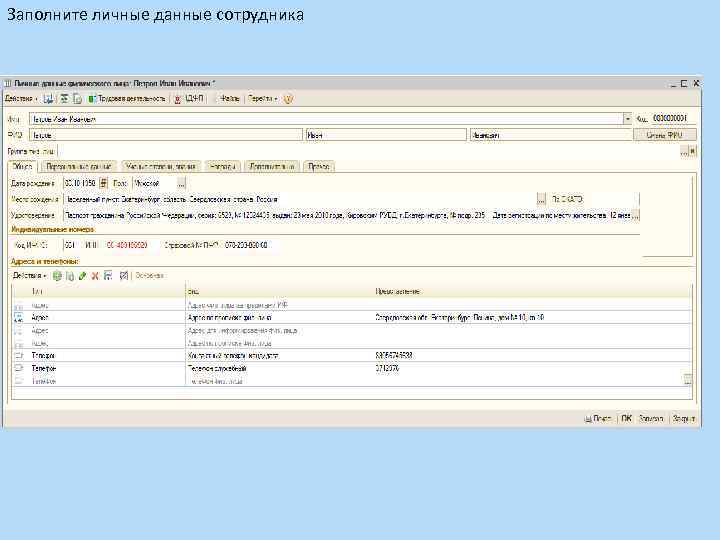The height and width of the screenshot is (540, 720).
Task: Open Трудовая деятельность from the toolbar
Action: click(127, 99)
